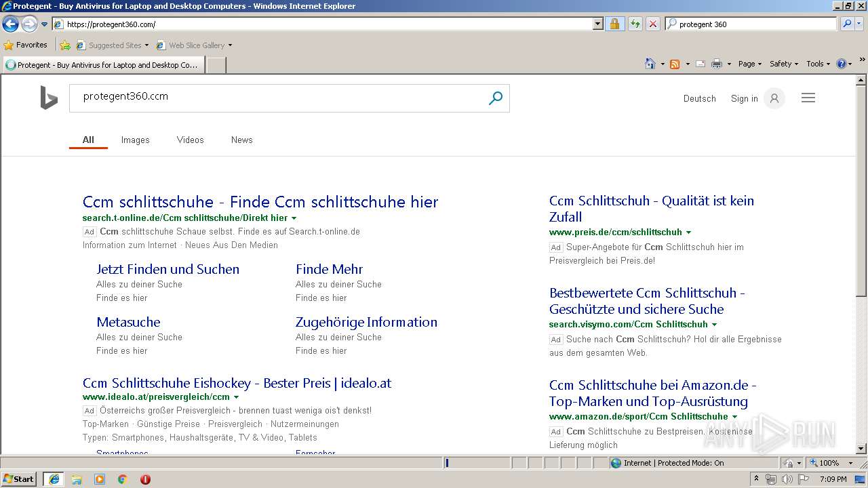The image size is (868, 488).
Task: Open Suggested Sites dropdown
Action: click(x=112, y=45)
